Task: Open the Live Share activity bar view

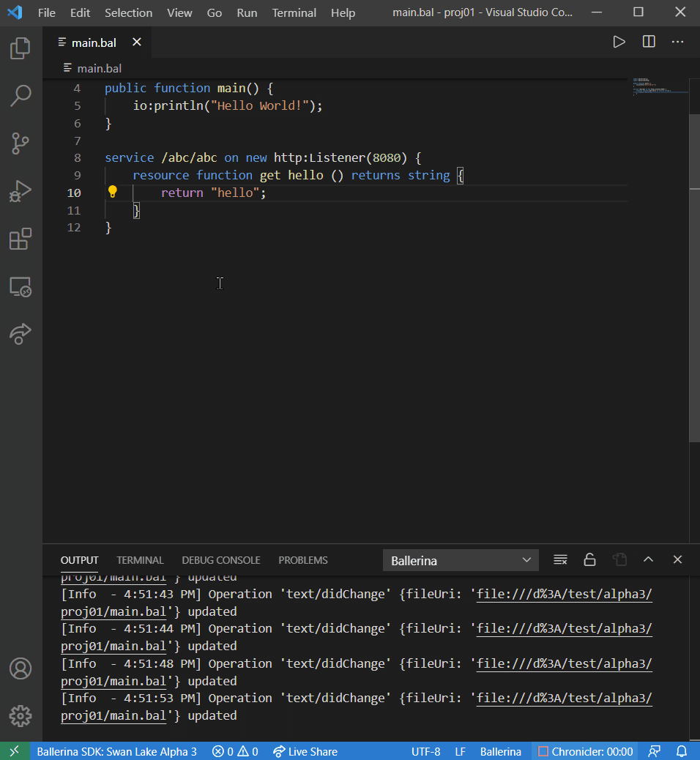Action: (x=21, y=334)
